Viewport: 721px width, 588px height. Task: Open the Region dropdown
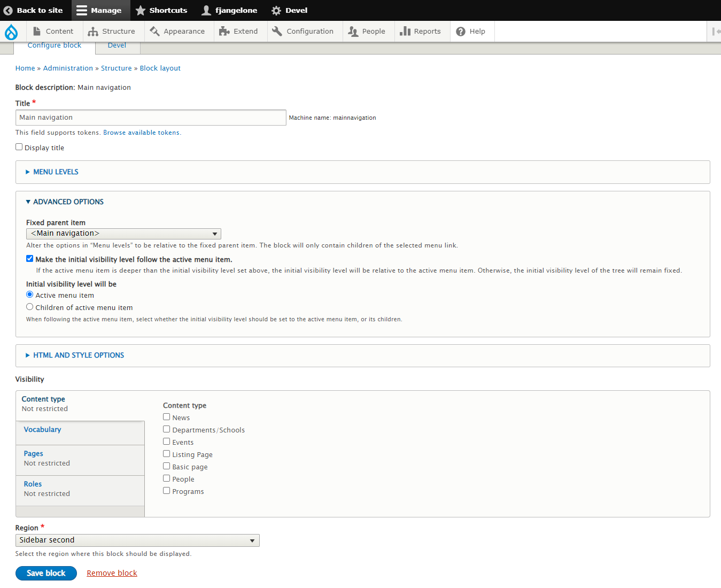click(x=137, y=540)
